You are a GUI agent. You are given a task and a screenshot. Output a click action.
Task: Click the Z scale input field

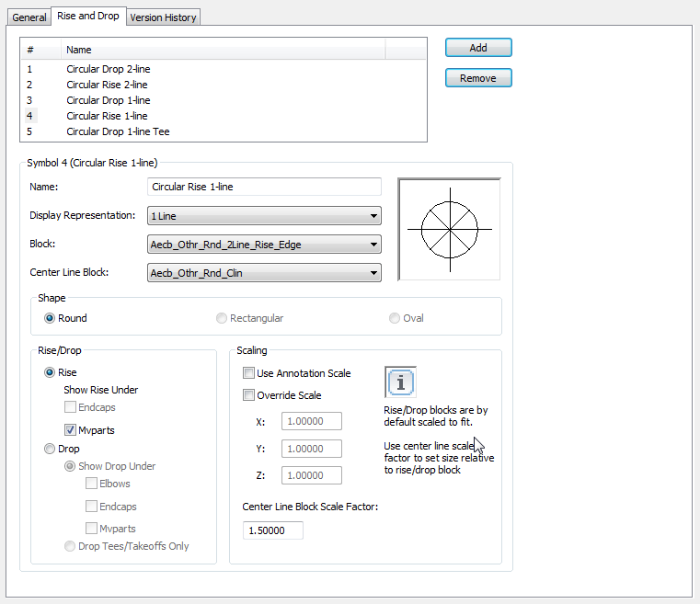[x=312, y=475]
